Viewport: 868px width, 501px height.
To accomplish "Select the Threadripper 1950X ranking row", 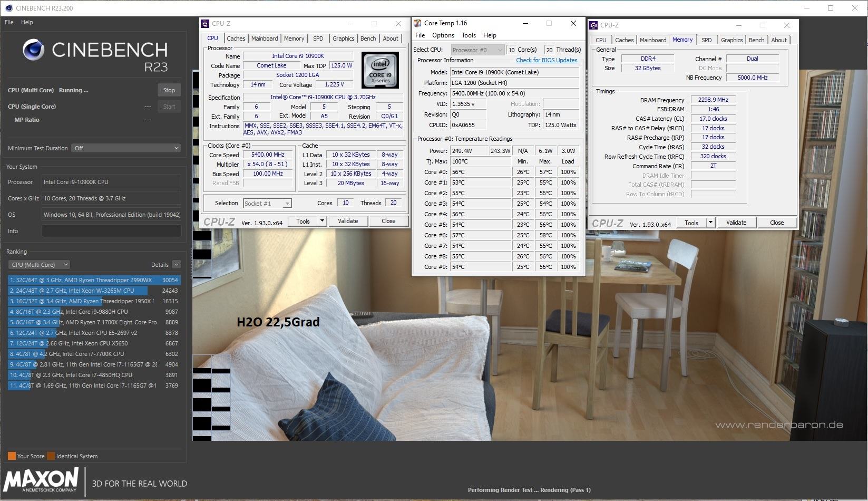I will click(x=94, y=301).
